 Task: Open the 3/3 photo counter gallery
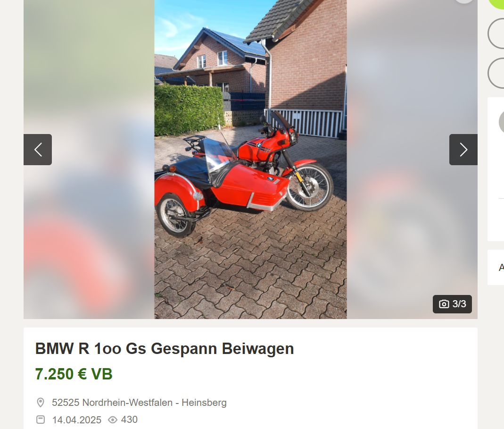pos(452,304)
